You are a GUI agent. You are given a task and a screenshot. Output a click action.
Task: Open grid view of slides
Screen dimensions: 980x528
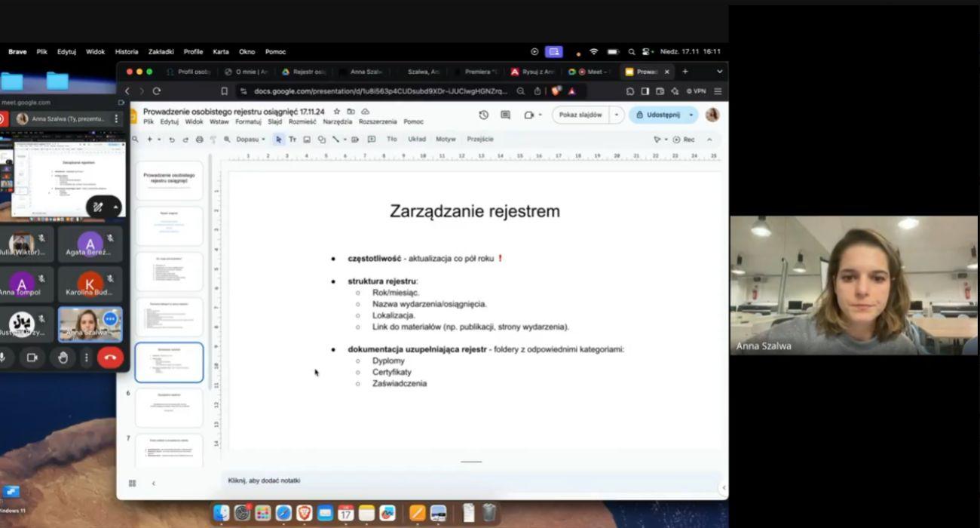tap(132, 483)
